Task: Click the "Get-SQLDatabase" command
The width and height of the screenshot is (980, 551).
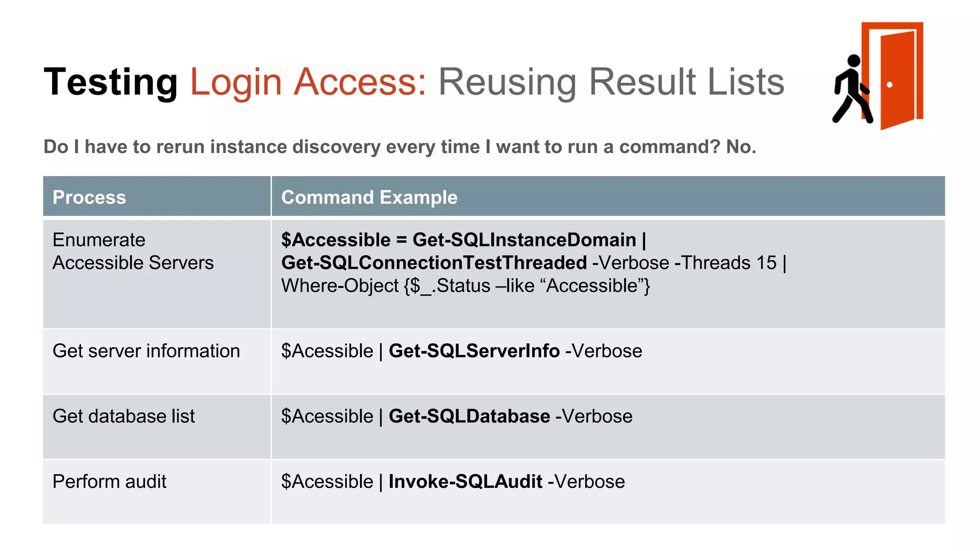Action: pyautogui.click(x=469, y=416)
